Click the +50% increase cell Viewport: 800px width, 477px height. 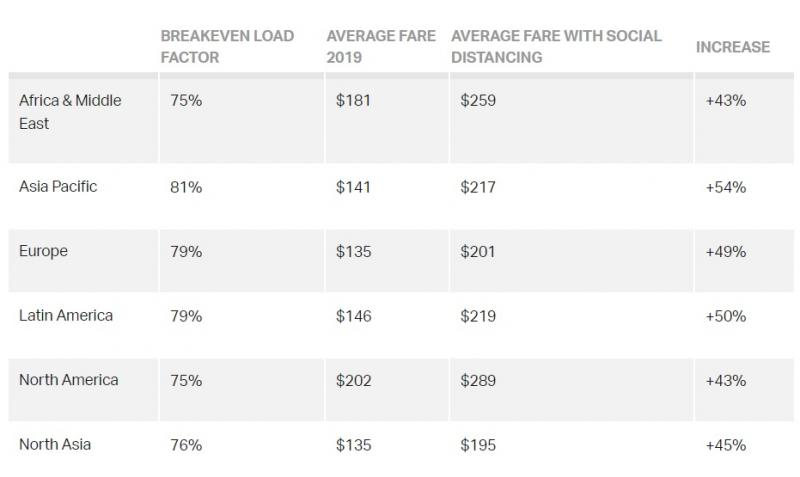click(x=726, y=316)
